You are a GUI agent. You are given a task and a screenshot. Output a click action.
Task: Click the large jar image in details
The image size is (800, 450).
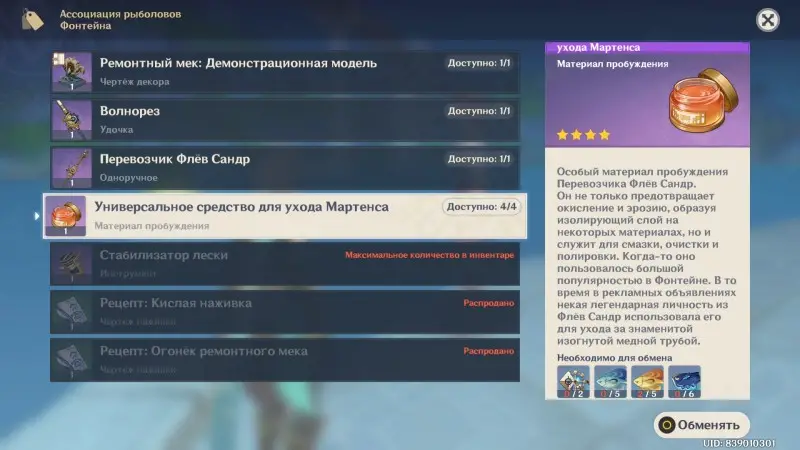[x=703, y=101]
